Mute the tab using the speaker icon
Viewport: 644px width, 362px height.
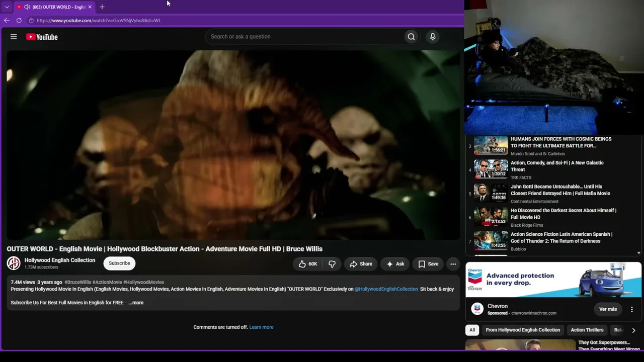pos(27,7)
